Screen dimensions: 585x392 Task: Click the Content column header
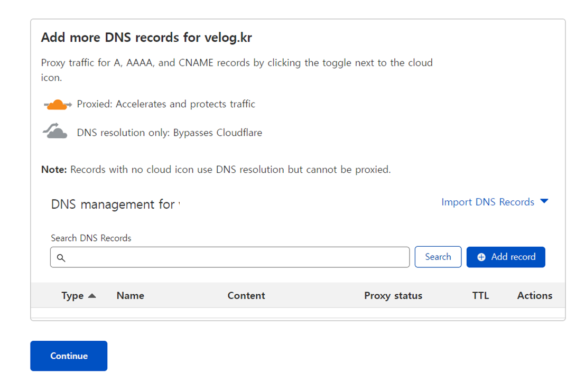click(246, 295)
